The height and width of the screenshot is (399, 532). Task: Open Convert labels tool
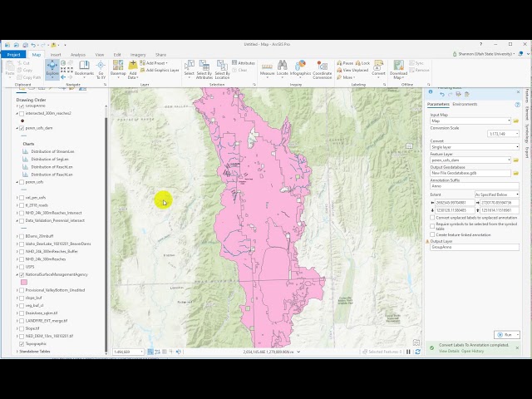coord(378,69)
